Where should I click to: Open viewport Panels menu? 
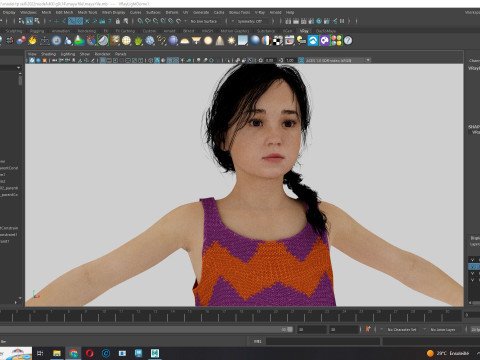click(x=120, y=54)
